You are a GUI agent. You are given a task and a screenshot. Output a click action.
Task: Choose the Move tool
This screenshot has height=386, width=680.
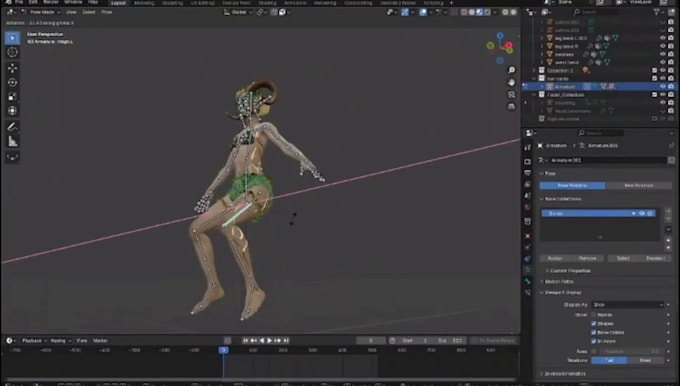(12, 68)
